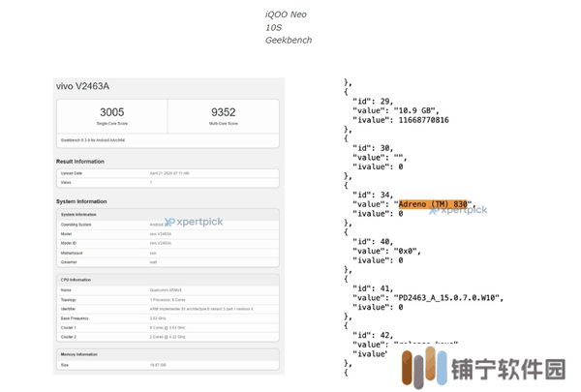Click the 'iQOO Neo' caption text
The height and width of the screenshot is (392, 581).
(286, 15)
